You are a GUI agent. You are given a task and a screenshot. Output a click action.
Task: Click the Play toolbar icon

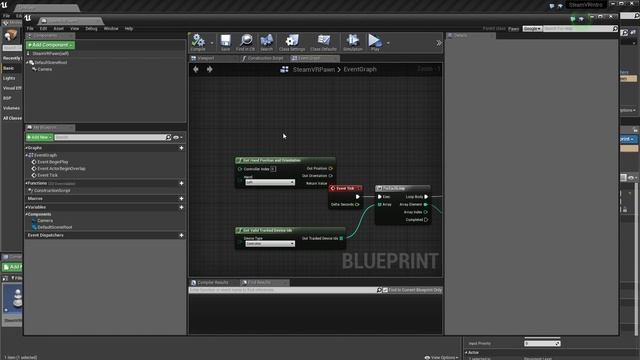(375, 42)
